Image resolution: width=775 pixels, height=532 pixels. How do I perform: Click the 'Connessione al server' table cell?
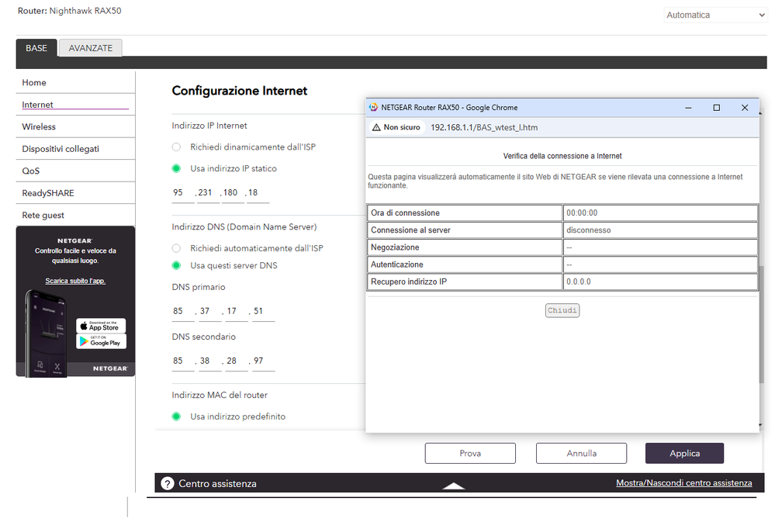[x=465, y=230]
